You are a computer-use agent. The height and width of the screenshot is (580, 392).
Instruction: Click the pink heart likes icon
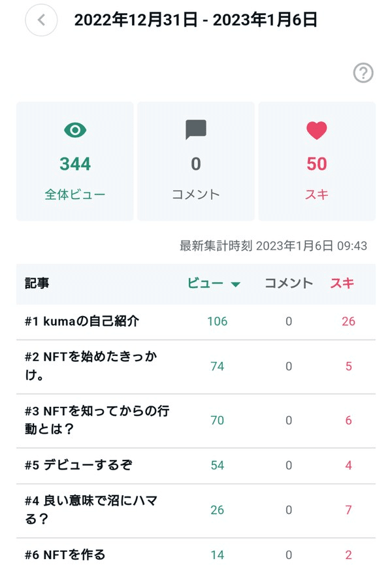click(x=316, y=130)
